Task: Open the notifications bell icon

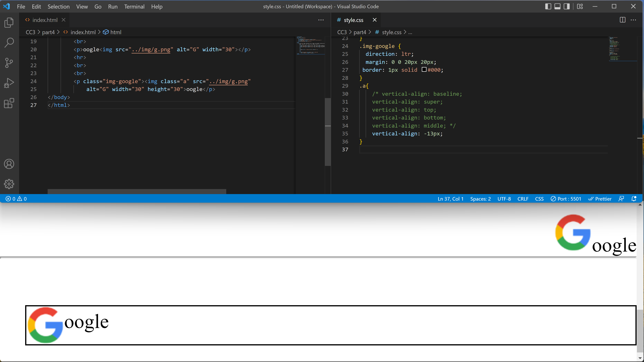Action: click(x=634, y=199)
